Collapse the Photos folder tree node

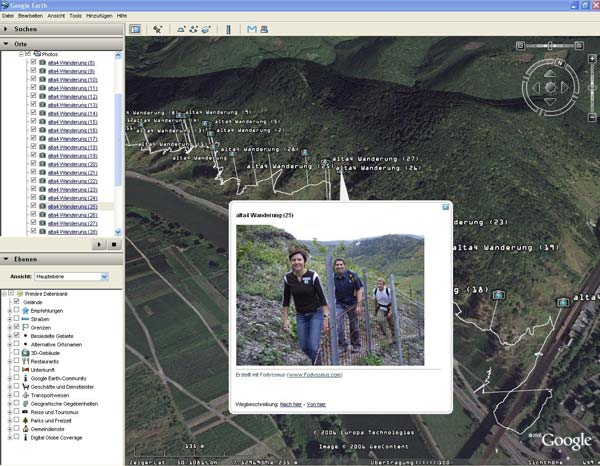[21, 54]
